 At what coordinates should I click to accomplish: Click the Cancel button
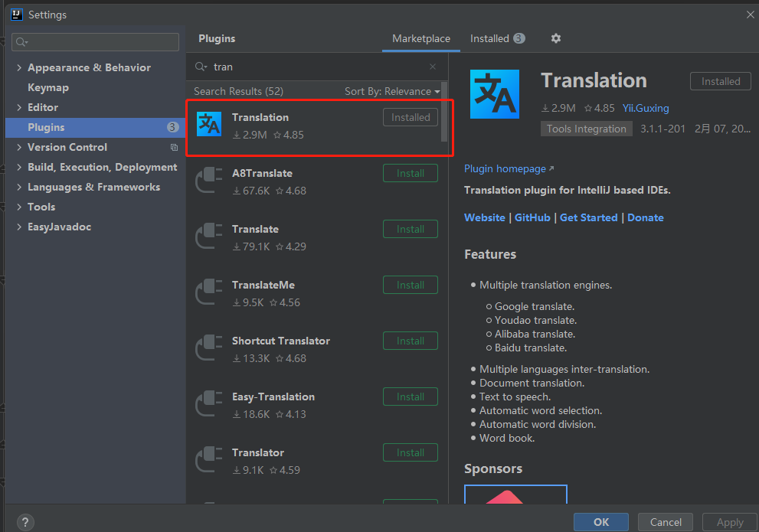click(666, 522)
